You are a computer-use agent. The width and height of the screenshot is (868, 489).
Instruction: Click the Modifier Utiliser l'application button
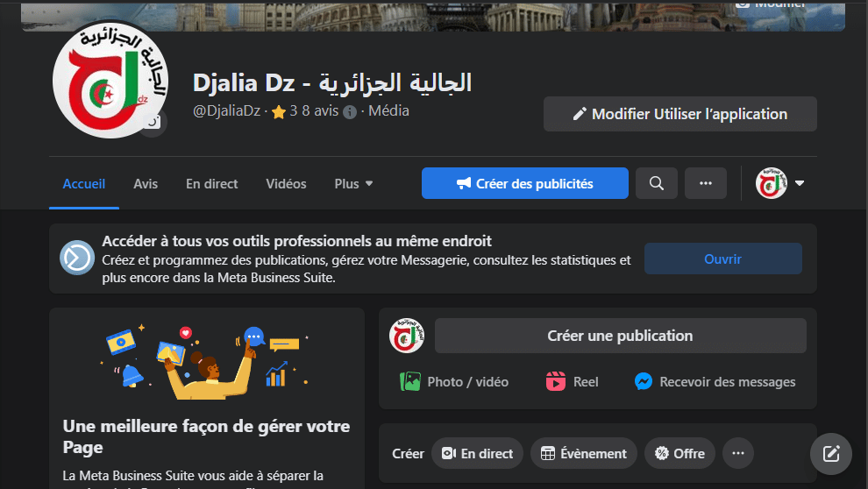(x=679, y=114)
